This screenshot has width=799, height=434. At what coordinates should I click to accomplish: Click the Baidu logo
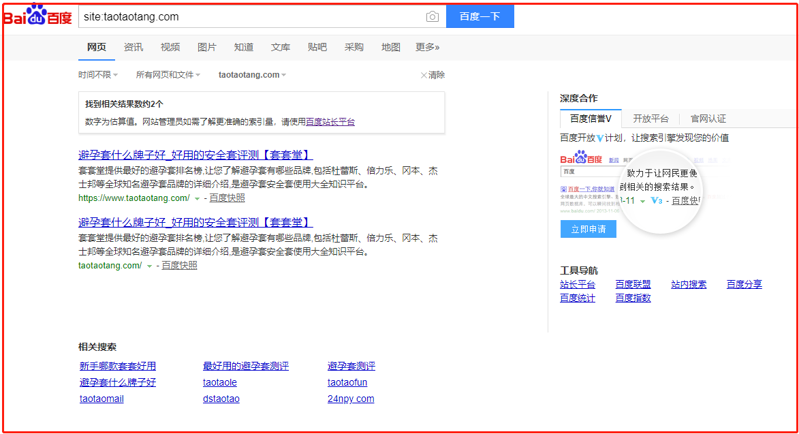coord(38,15)
